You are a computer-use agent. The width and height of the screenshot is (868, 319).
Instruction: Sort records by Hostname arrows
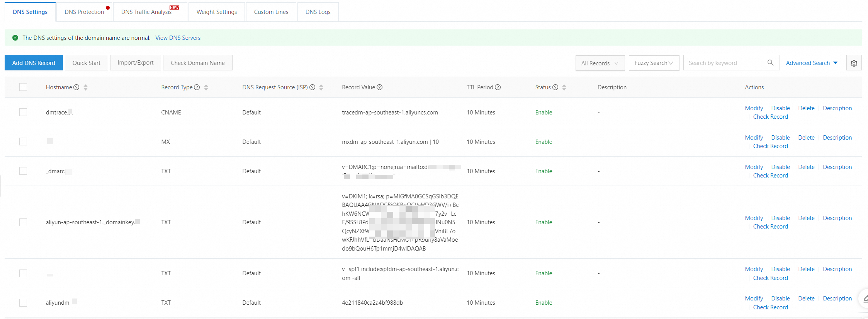(x=86, y=87)
